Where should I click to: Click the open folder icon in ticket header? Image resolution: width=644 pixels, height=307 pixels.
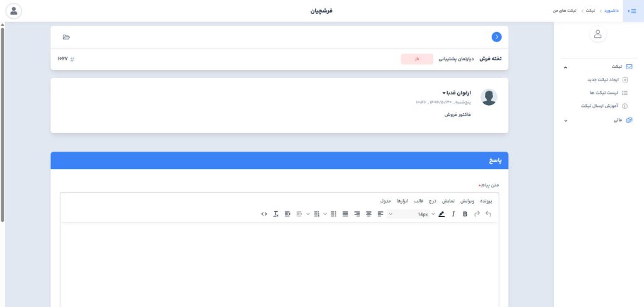(x=67, y=37)
